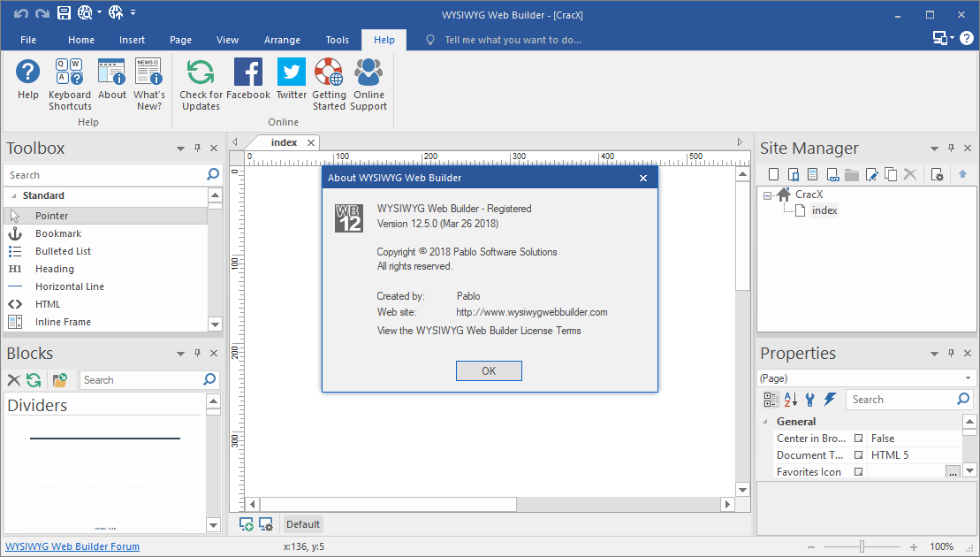Collapse the General properties group
Screen dimensions: 980x557
(x=765, y=422)
